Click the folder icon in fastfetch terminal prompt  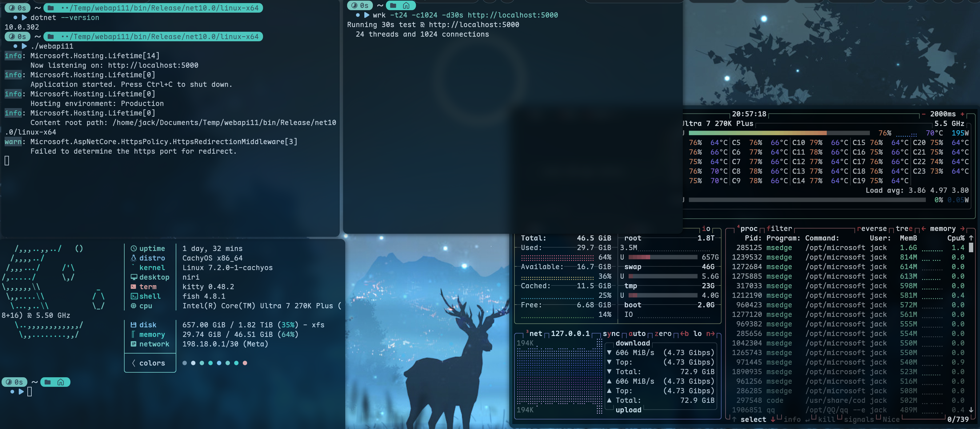pos(48,382)
